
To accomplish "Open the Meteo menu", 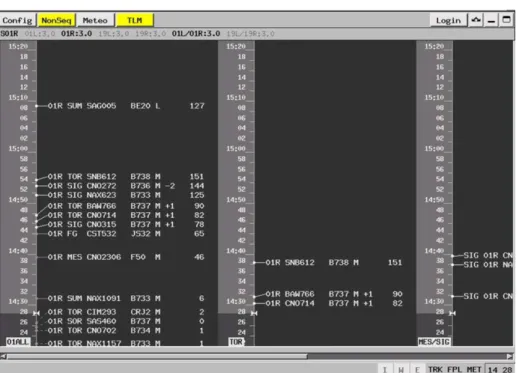I will (95, 20).
